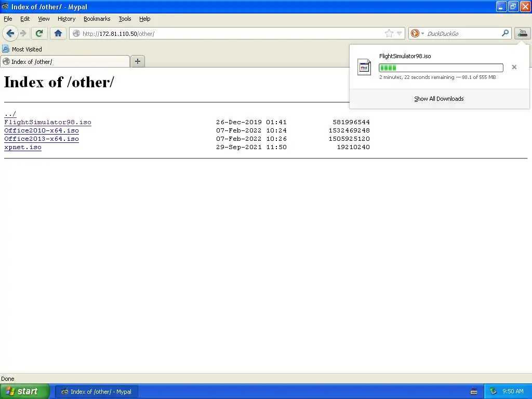Viewport: 532px width, 399px height.
Task: Open the URL history dropdown arrow
Action: point(400,33)
